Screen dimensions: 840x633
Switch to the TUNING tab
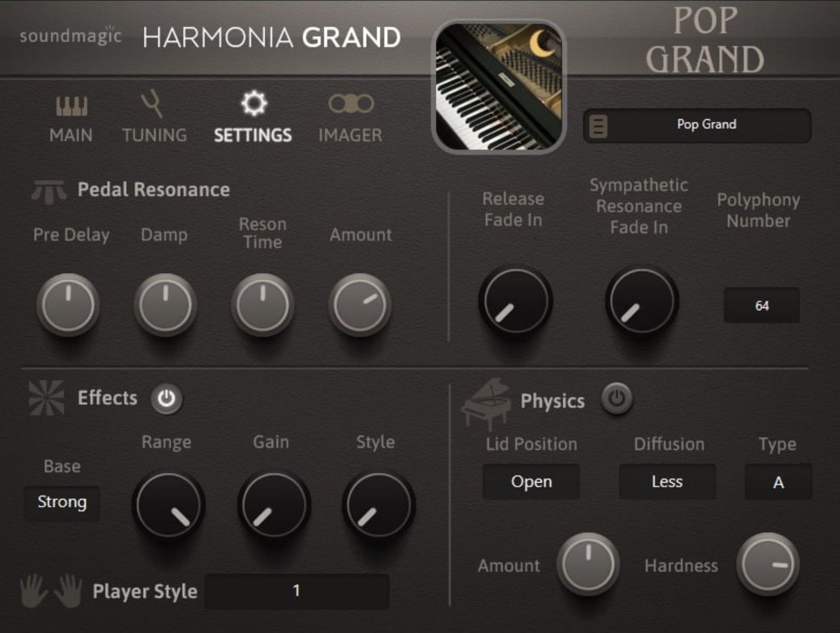(154, 135)
